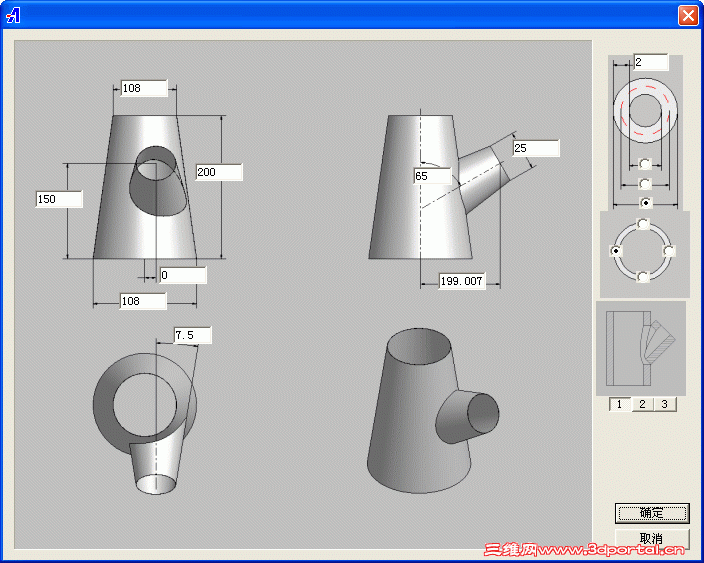The image size is (704, 563).
Task: Click the joint cross-section preview image
Action: 641,348
